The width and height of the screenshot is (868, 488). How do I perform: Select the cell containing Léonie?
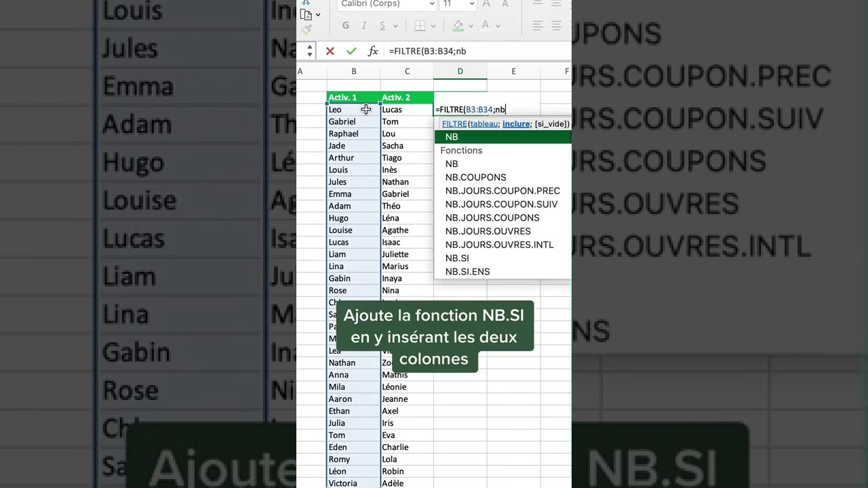click(x=407, y=387)
